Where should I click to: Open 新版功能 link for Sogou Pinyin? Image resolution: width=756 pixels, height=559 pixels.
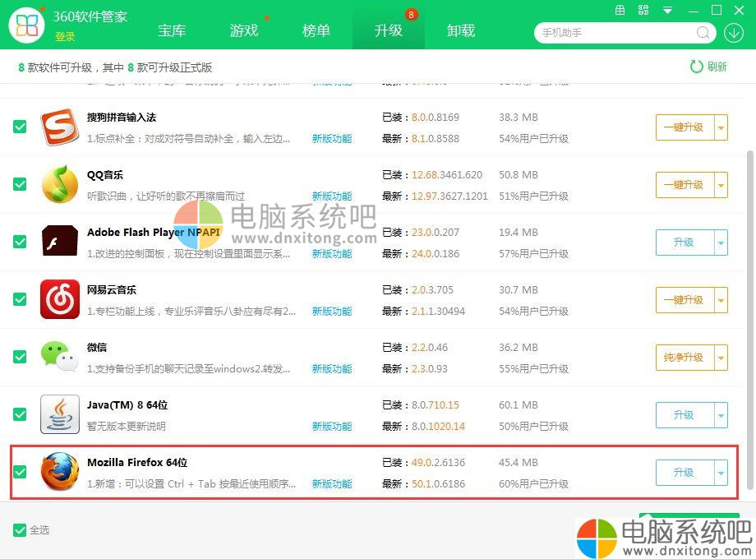click(332, 139)
